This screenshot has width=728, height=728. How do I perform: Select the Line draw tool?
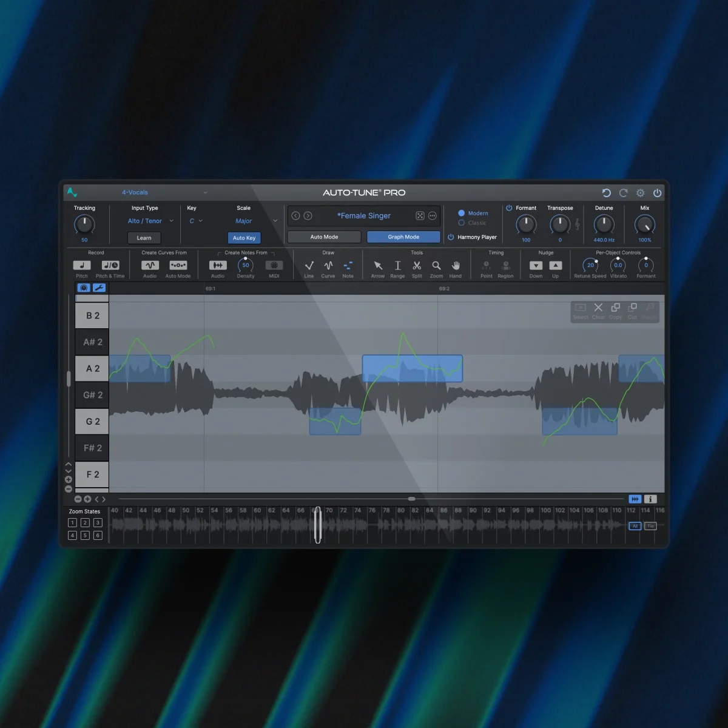309,265
